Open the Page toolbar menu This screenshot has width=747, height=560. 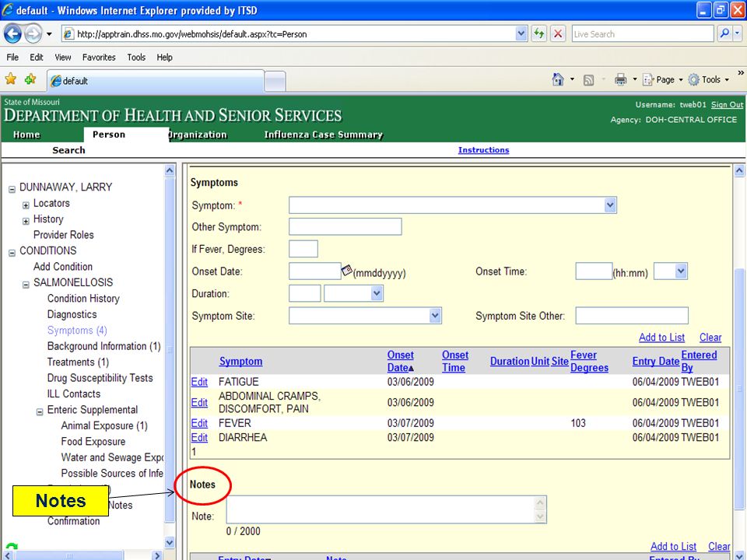click(663, 79)
